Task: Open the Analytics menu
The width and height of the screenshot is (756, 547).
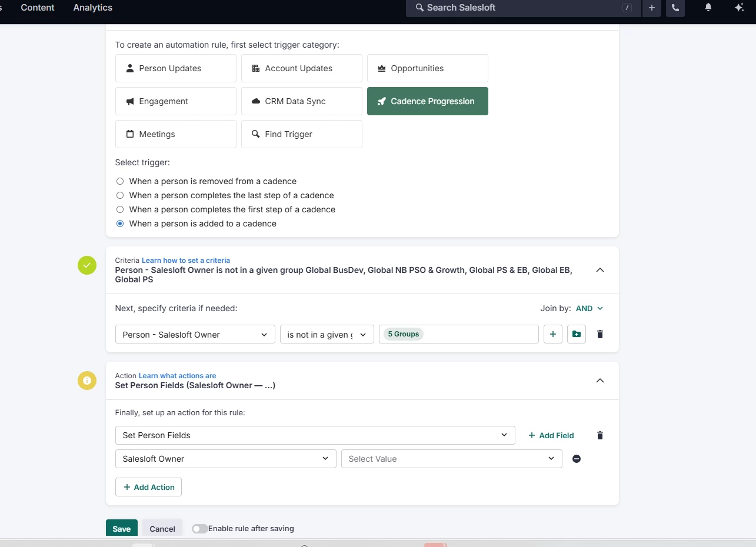Action: (93, 8)
